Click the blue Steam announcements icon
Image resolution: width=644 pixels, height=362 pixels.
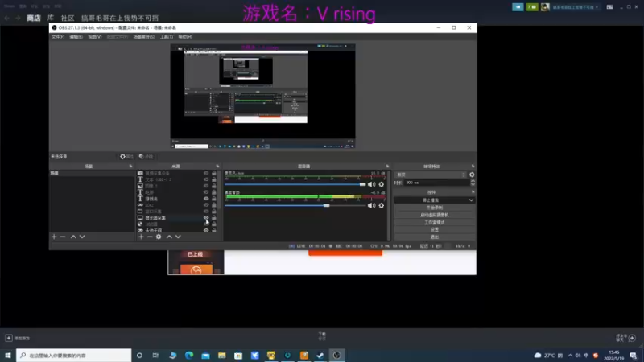518,7
